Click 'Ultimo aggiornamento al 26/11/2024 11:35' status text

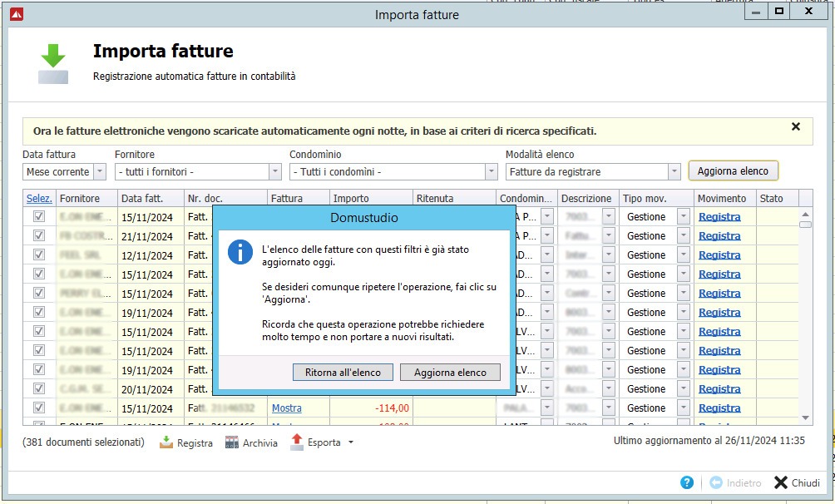pos(709,441)
